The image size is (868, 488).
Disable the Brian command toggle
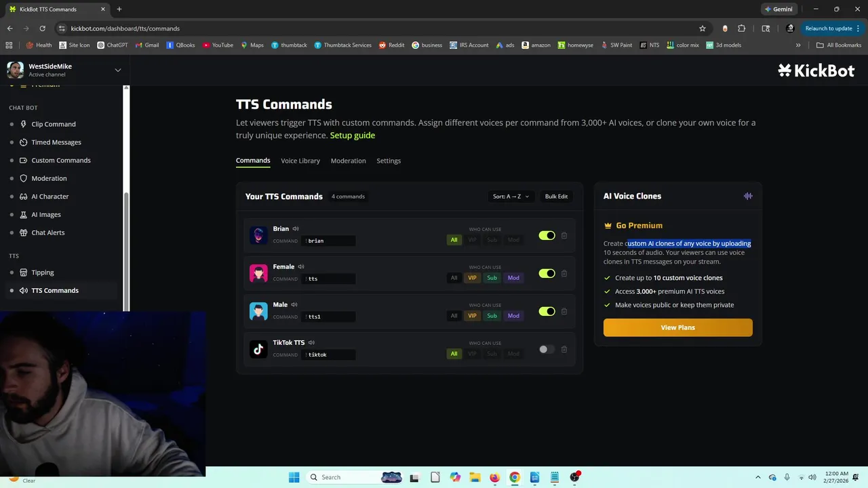click(547, 236)
